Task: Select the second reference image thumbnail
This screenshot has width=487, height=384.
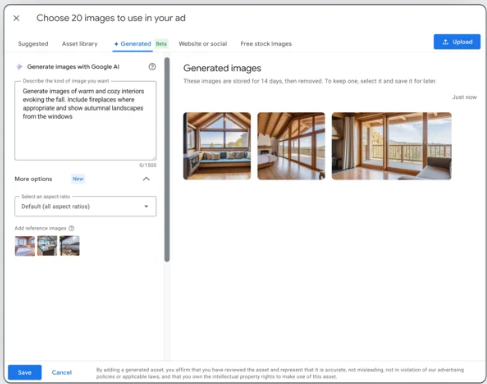Action: click(47, 246)
